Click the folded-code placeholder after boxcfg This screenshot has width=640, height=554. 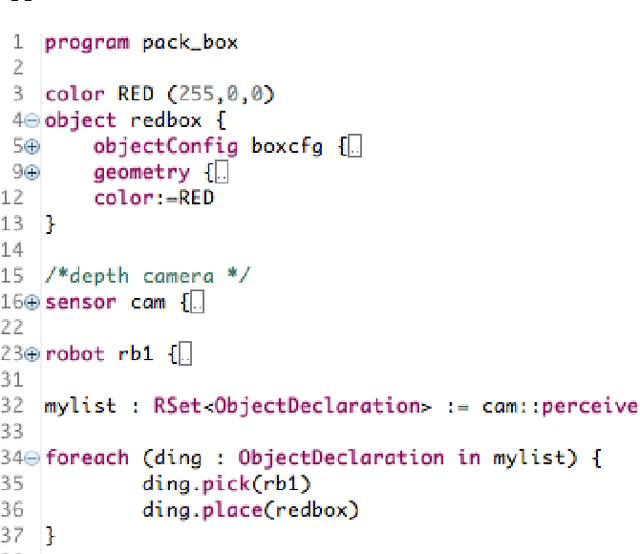click(356, 146)
